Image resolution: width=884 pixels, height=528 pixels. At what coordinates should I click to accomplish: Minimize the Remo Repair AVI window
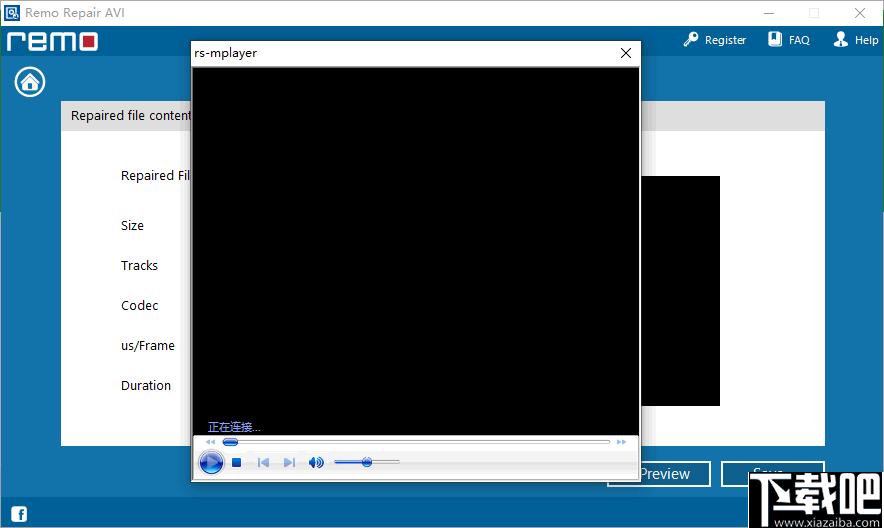[x=769, y=13]
